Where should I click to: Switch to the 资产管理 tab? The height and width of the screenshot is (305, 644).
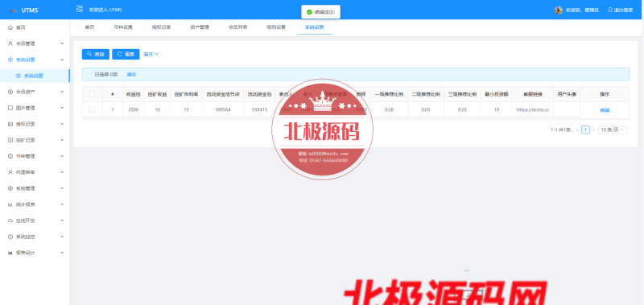coord(200,27)
